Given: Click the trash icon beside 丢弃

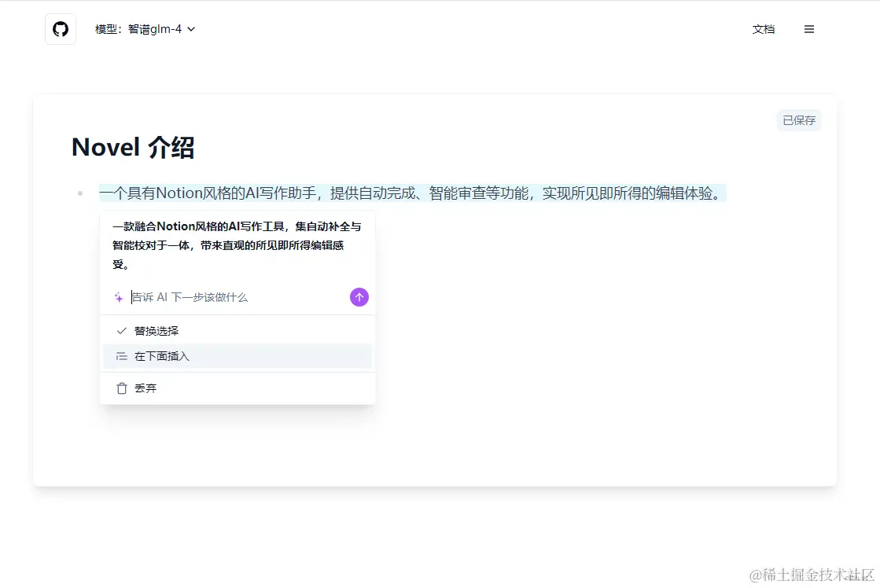Looking at the screenshot, I should (122, 388).
